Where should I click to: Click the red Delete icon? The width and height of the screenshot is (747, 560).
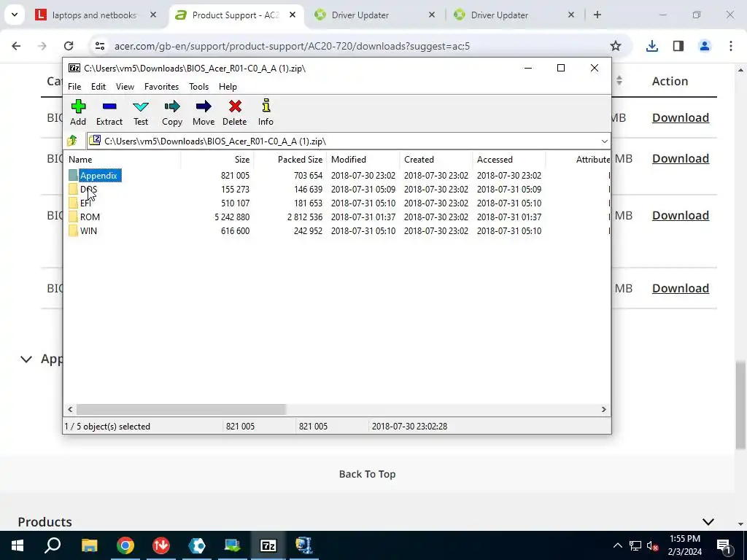click(x=234, y=112)
